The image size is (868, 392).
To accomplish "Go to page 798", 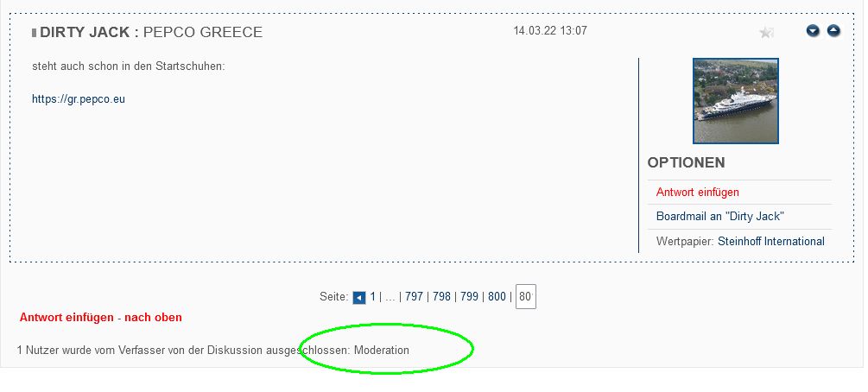I will [441, 297].
